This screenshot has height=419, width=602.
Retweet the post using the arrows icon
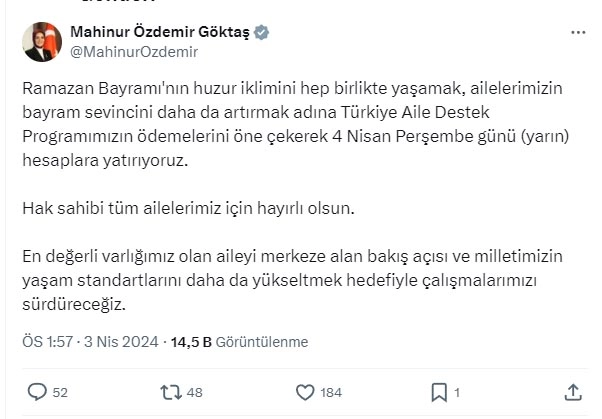click(x=170, y=393)
